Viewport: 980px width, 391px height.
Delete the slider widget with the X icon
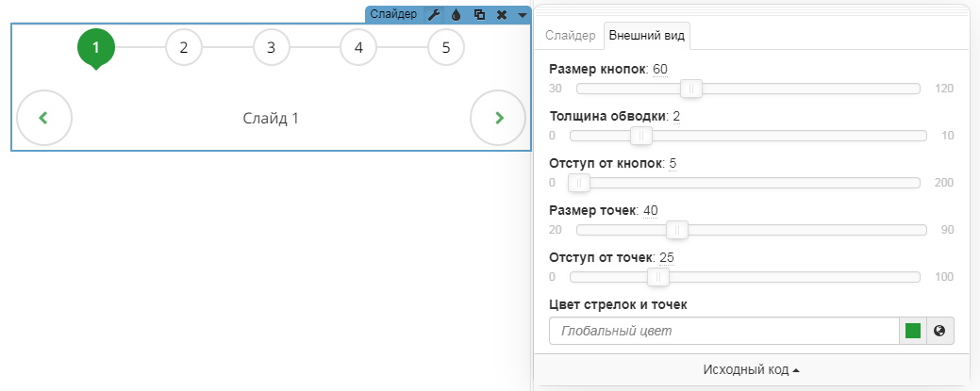502,14
